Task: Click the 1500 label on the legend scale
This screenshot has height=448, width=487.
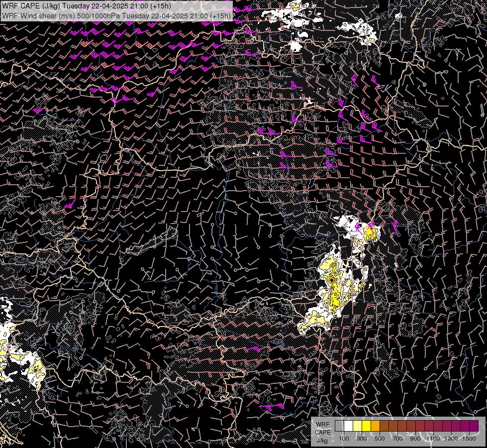Action: pos(469,439)
